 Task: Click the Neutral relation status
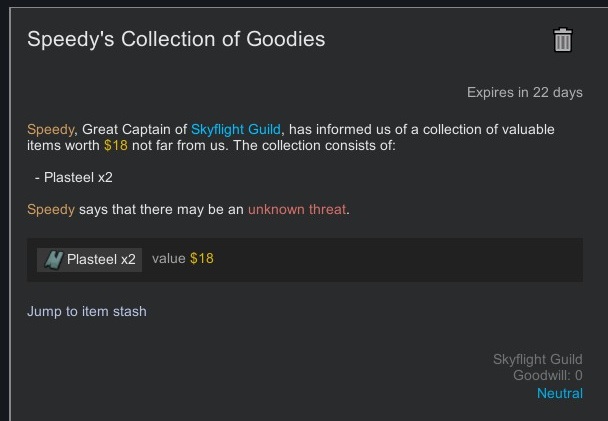point(559,393)
